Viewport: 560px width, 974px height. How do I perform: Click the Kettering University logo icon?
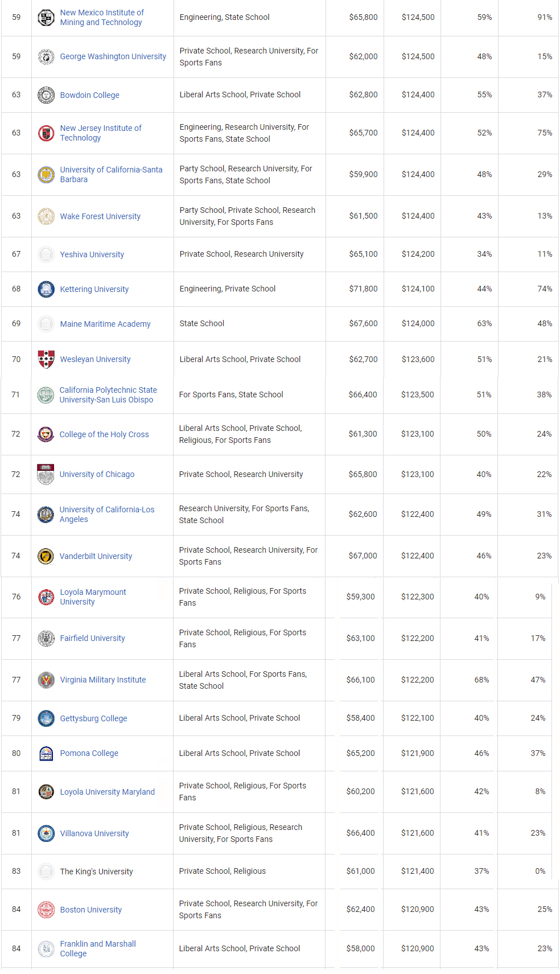click(46, 289)
